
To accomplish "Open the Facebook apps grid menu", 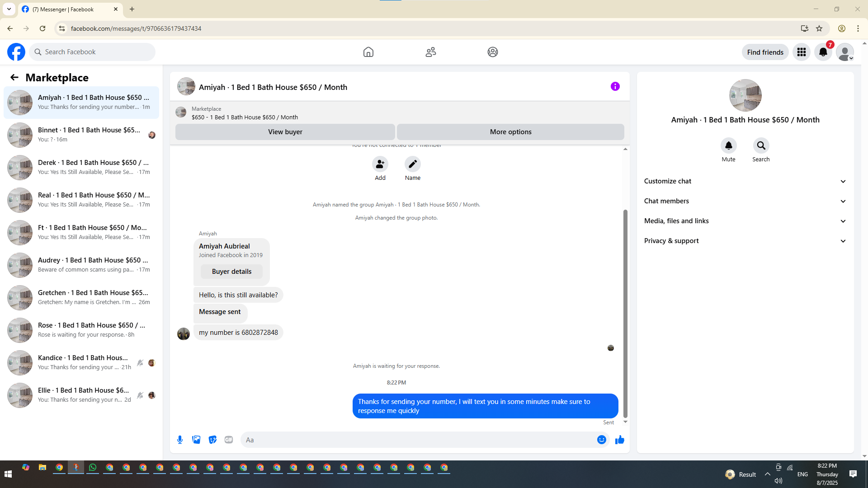I will click(802, 52).
